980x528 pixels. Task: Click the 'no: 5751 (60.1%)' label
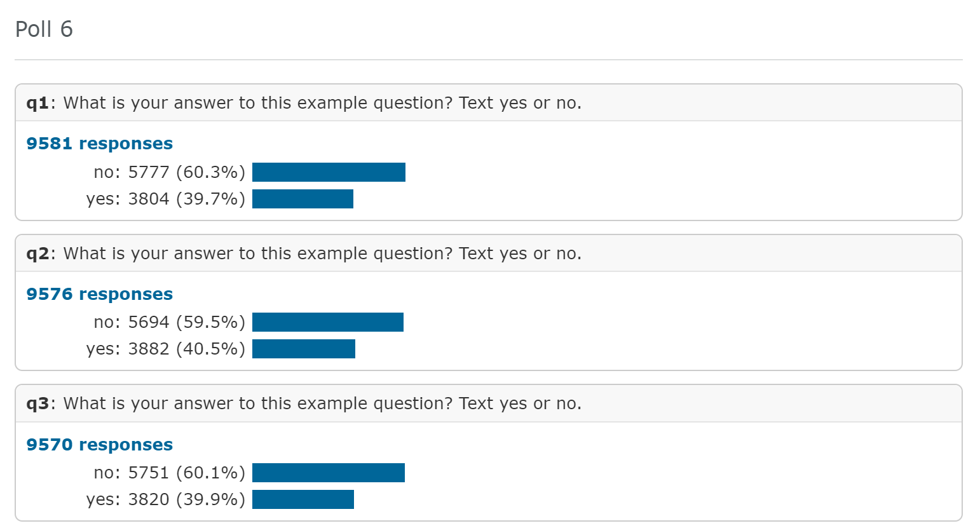click(170, 473)
